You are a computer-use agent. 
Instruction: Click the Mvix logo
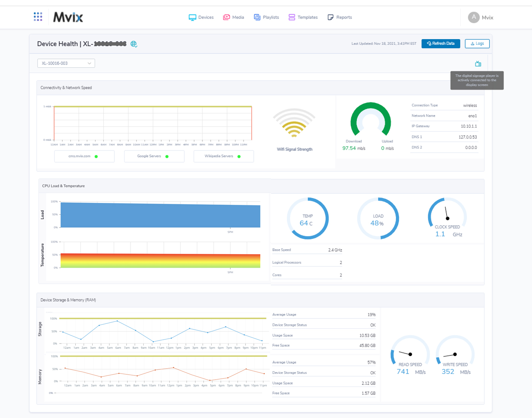point(68,17)
